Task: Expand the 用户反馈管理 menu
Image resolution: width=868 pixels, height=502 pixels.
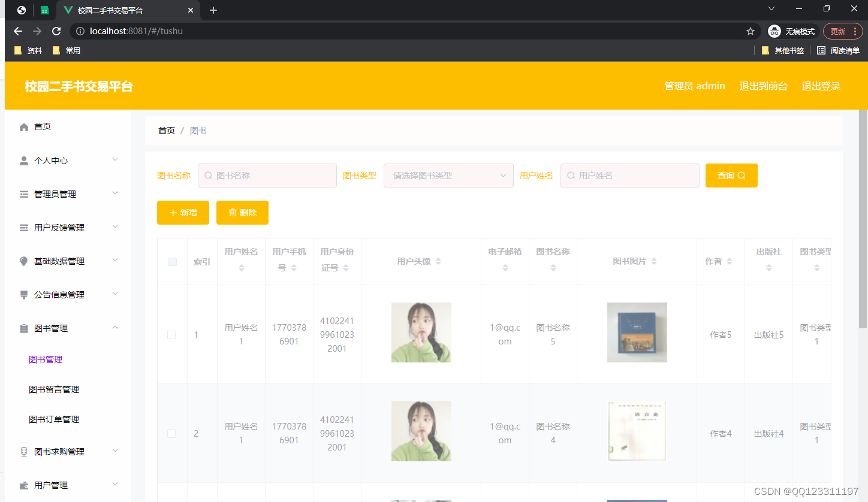Action: point(115,226)
